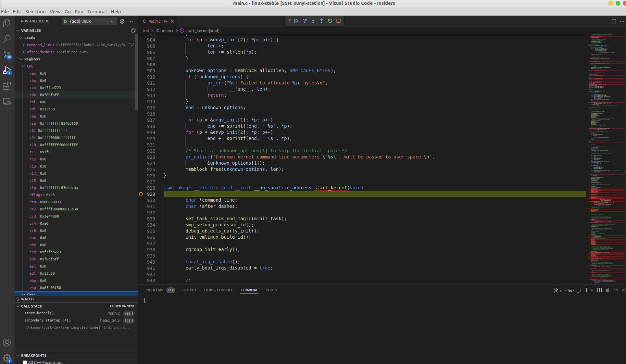Stop debugging with the red square
The width and height of the screenshot is (626, 364).
tap(338, 21)
